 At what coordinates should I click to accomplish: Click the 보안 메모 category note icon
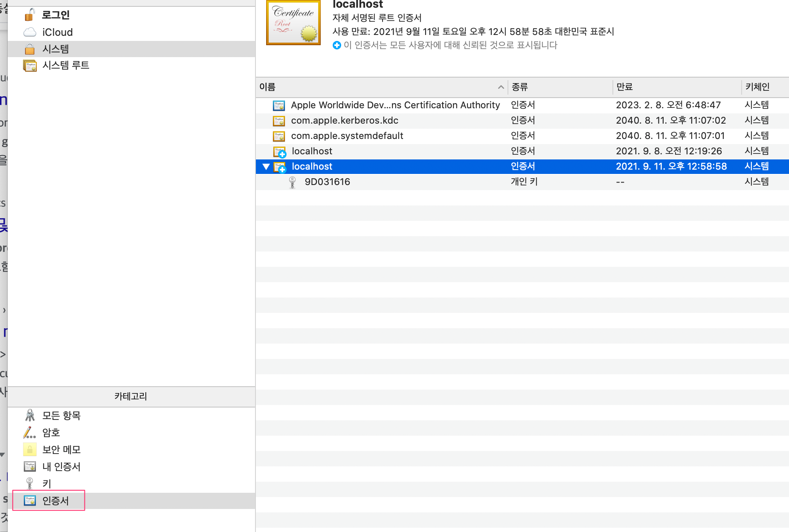point(29,450)
